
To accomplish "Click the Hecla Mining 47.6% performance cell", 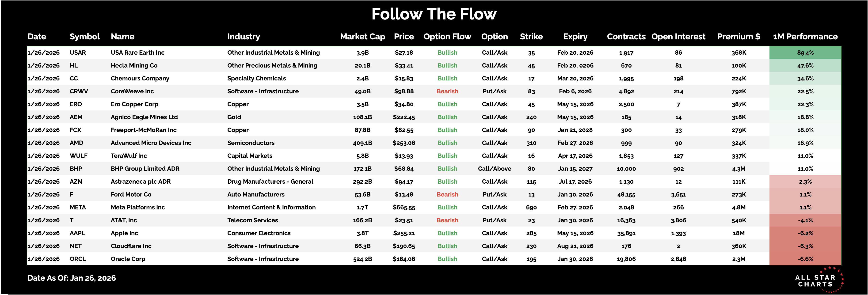I will pyautogui.click(x=805, y=66).
